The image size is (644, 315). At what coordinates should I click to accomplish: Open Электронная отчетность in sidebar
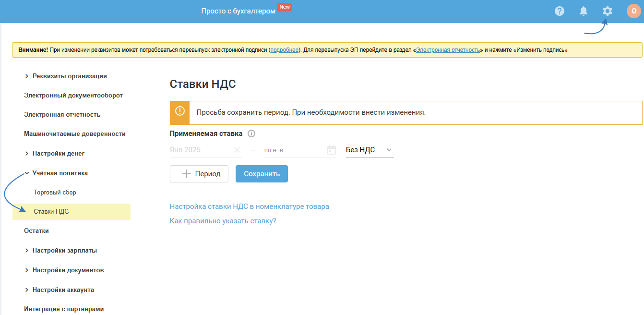coord(62,115)
